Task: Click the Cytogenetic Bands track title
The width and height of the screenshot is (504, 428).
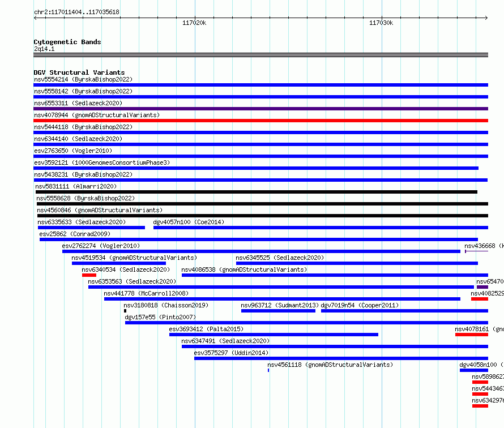Action: tap(67, 42)
